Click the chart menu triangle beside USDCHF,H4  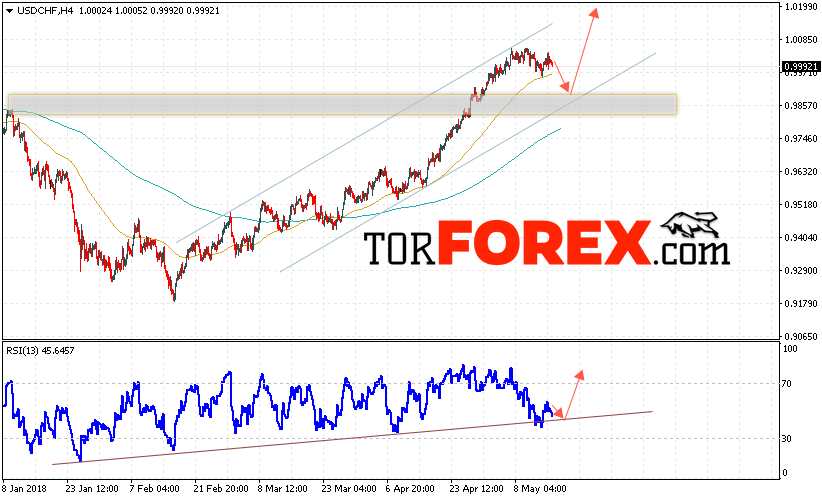click(x=9, y=10)
